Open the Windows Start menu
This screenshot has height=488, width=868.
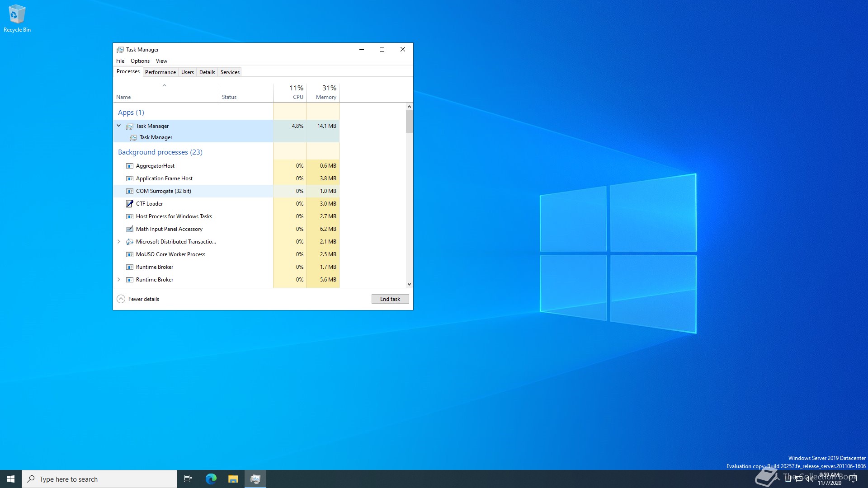(x=11, y=479)
